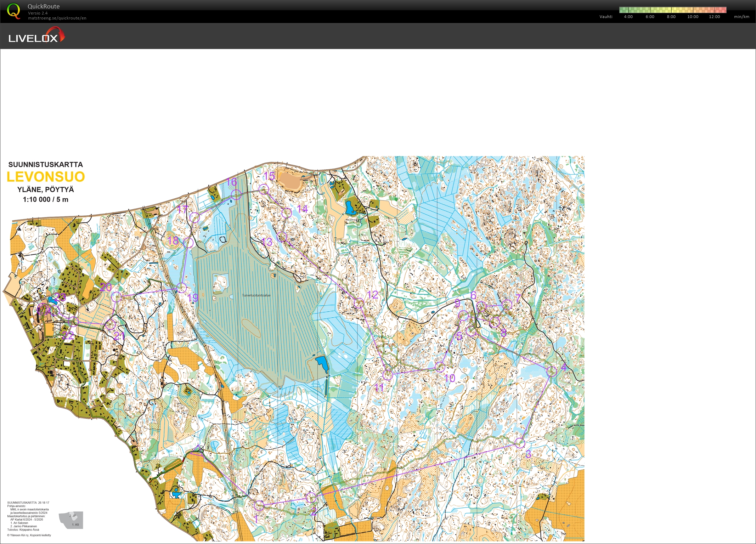
Task: Click the control circle number 14
Action: [x=287, y=213]
